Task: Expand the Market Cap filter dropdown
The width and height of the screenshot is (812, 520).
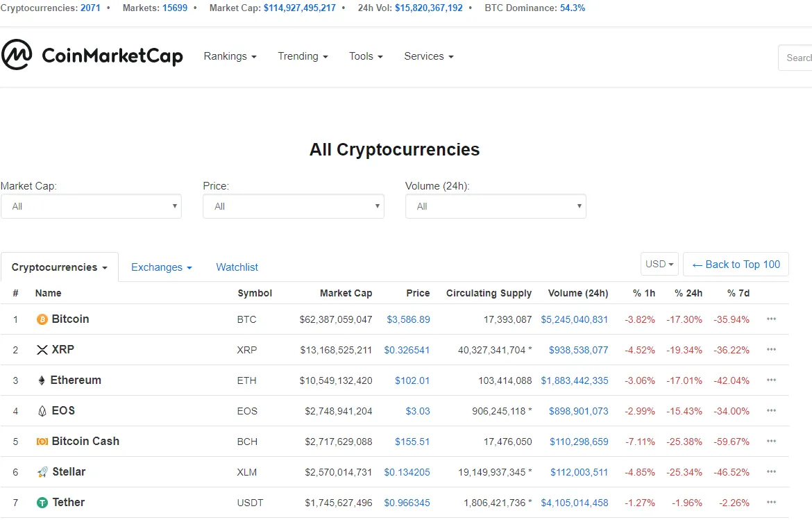Action: [x=91, y=206]
